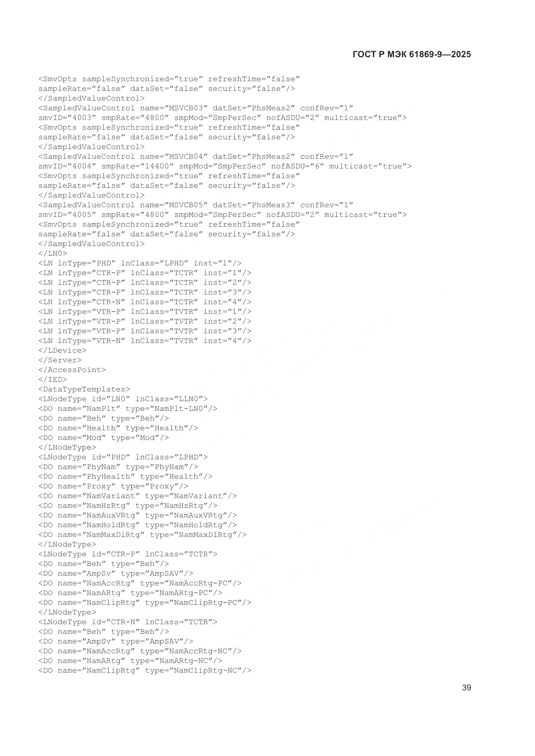Click the LN lnType="CTR-N" inst="4" line
535x756 pixels.
click(145, 302)
